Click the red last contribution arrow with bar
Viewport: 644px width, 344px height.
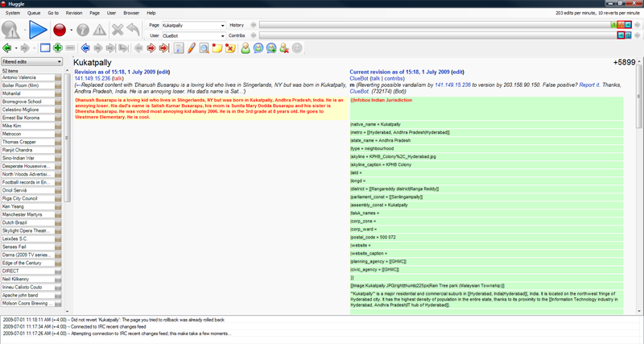point(164,48)
